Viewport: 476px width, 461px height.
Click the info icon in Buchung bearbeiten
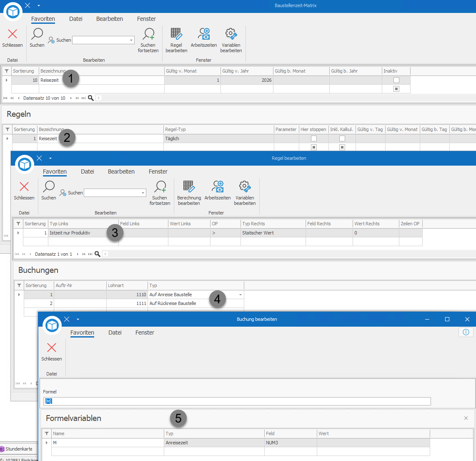(466, 332)
